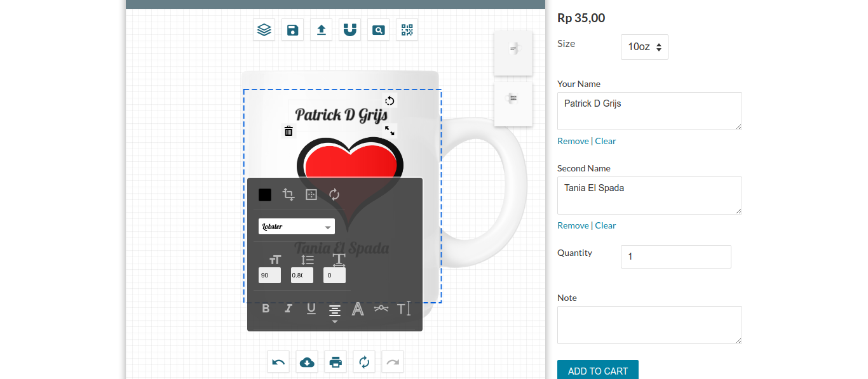Undo the last design change
The width and height of the screenshot is (868, 379).
coord(278,362)
